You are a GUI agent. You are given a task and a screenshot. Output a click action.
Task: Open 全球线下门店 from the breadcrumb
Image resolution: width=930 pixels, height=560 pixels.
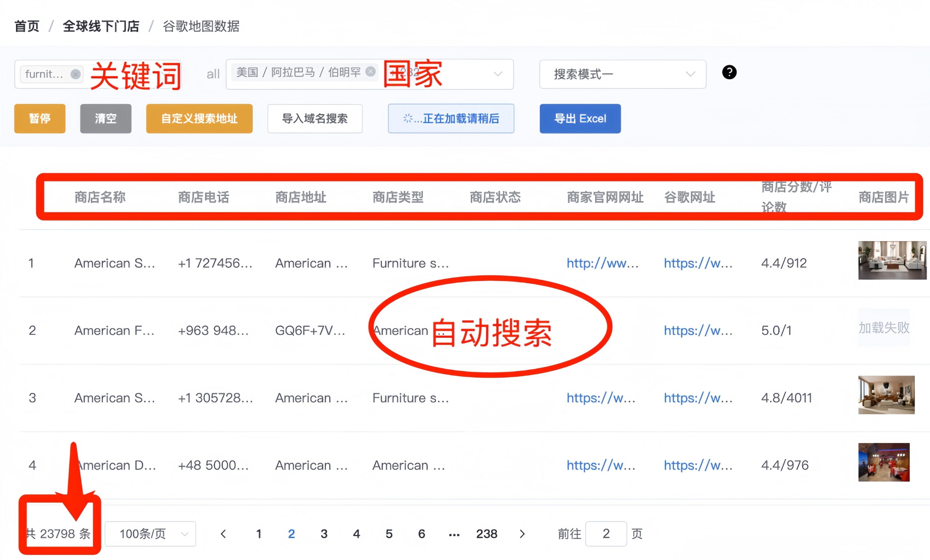100,27
